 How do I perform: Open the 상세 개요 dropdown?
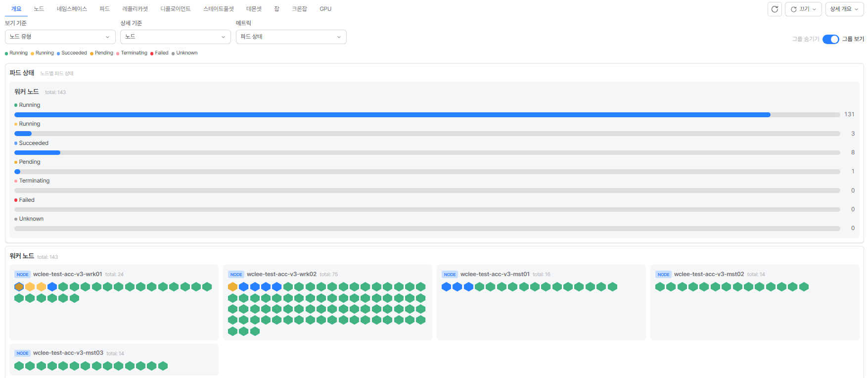[844, 9]
